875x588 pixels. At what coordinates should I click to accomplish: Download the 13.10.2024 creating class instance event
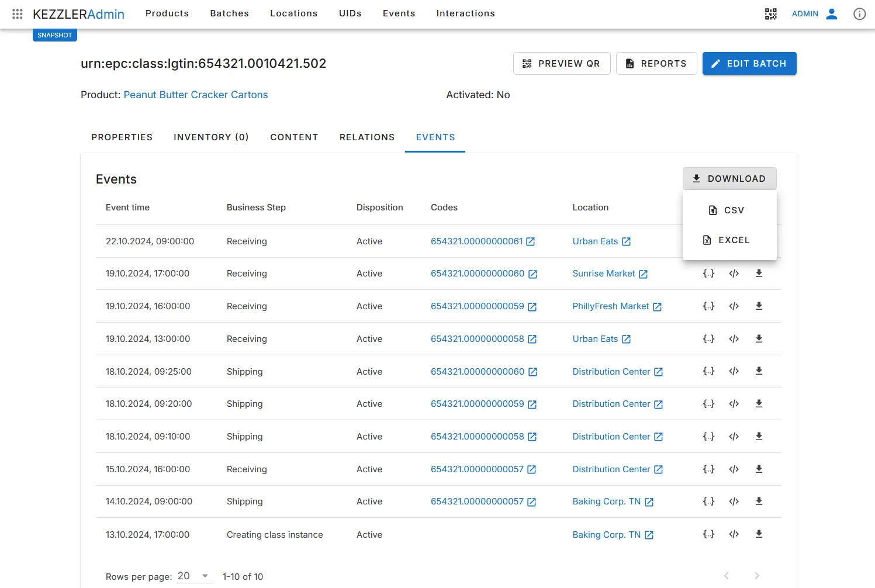[x=759, y=534]
